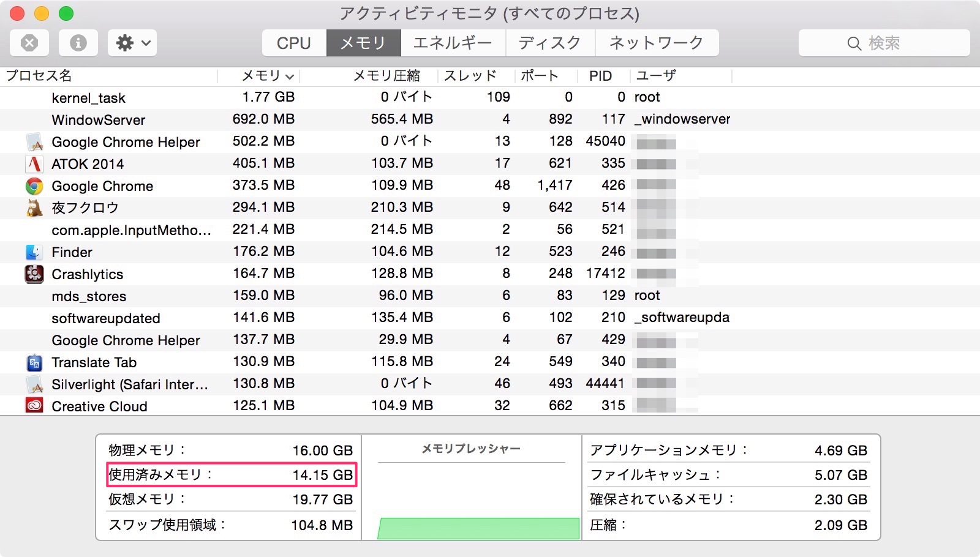Click the 物理メモリ 16.00 GB value
Image resolution: width=980 pixels, height=557 pixels.
click(x=322, y=450)
